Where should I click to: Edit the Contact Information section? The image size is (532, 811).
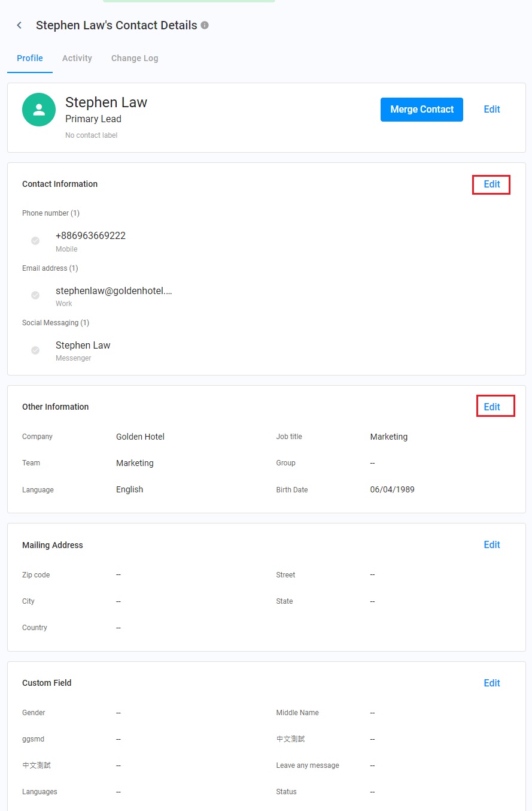tap(492, 184)
